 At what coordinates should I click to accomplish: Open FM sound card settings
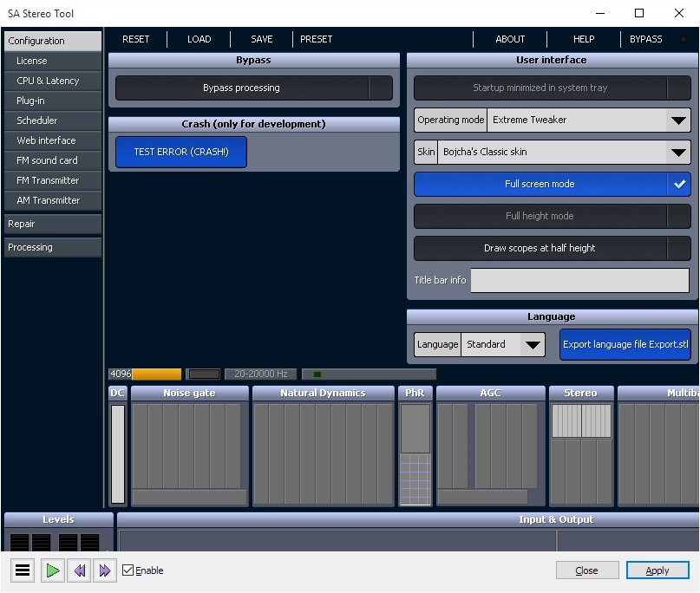click(53, 160)
